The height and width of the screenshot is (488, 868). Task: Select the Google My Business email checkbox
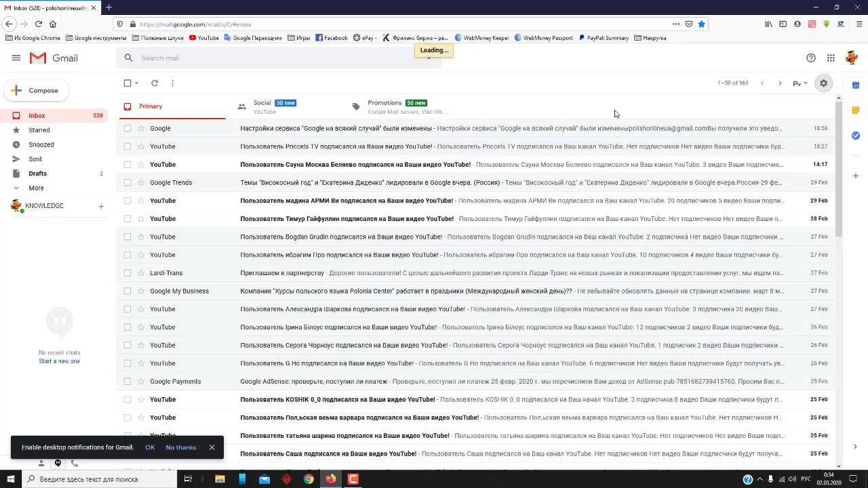click(x=127, y=291)
